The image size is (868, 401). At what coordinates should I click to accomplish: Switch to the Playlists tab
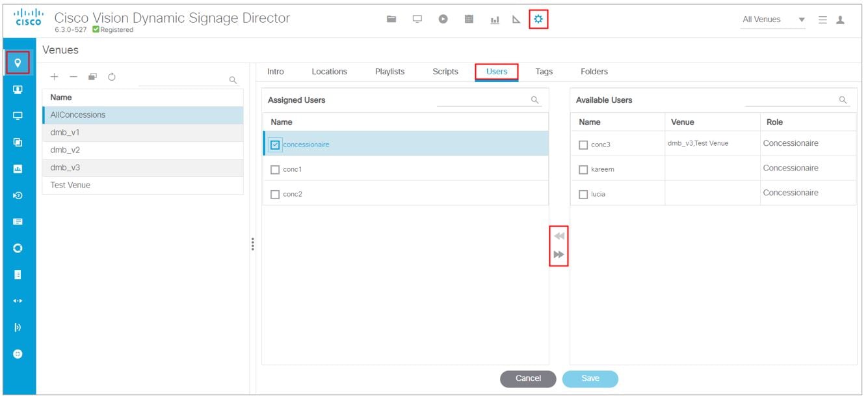click(x=390, y=72)
